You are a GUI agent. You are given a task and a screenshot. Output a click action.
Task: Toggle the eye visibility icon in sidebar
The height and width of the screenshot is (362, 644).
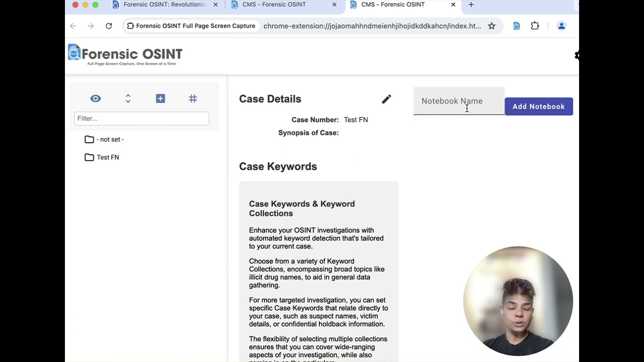96,99
